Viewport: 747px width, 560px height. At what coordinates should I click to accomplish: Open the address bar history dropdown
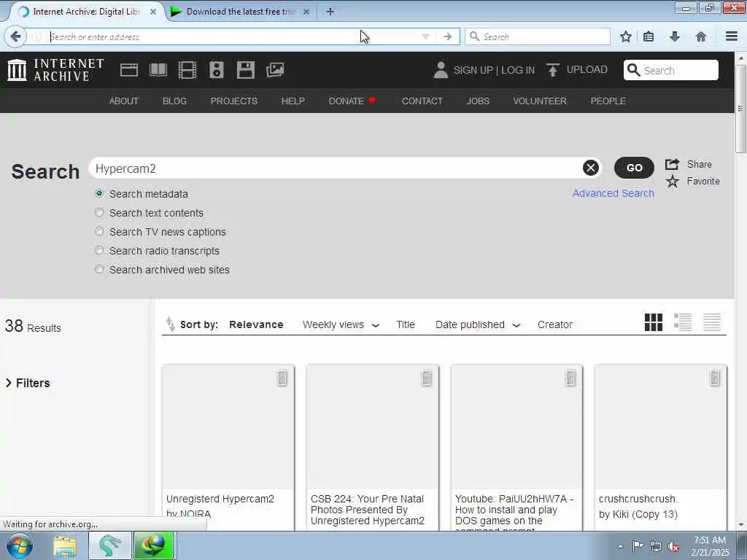[425, 36]
